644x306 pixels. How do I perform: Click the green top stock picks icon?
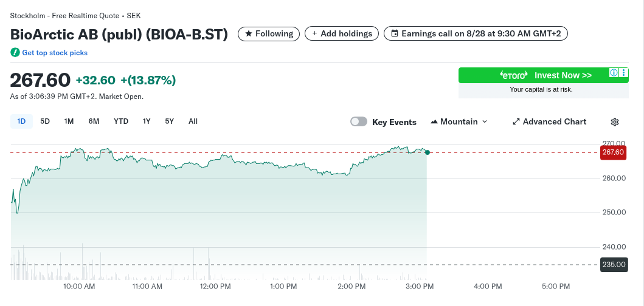coord(15,53)
